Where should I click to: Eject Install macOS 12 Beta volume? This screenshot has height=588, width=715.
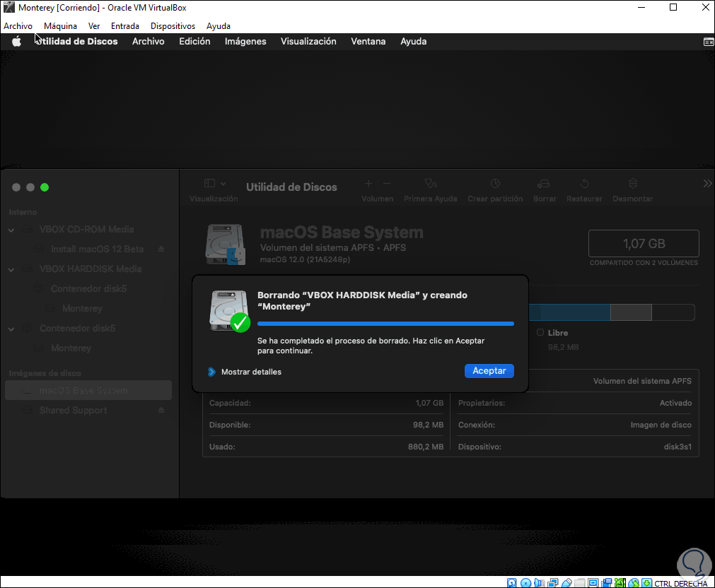[161, 249]
